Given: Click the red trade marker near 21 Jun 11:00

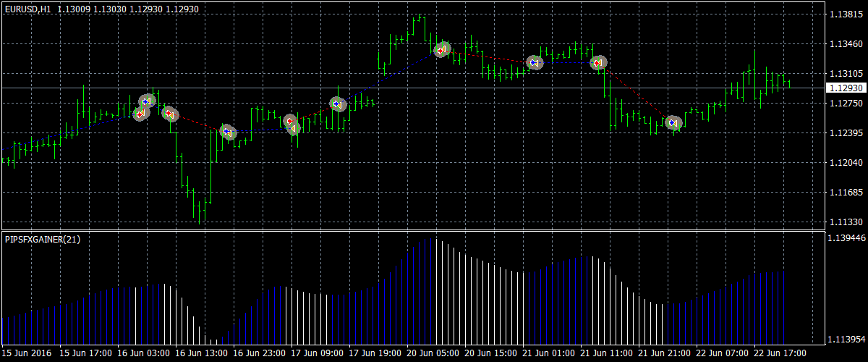Looking at the screenshot, I should point(597,63).
